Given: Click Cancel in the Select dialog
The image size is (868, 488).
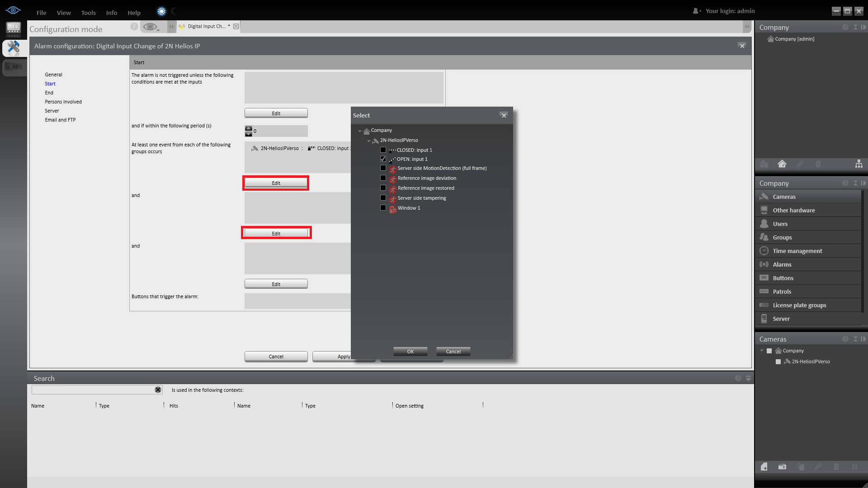Looking at the screenshot, I should click(453, 352).
